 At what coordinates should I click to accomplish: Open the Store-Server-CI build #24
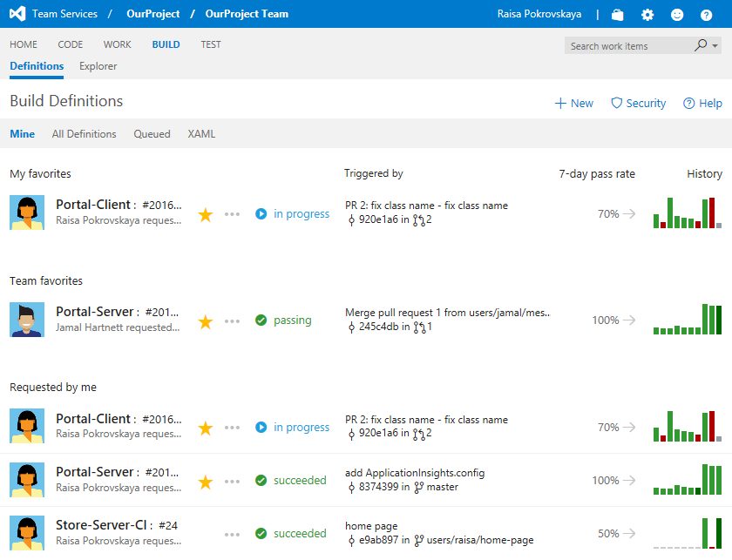117,525
